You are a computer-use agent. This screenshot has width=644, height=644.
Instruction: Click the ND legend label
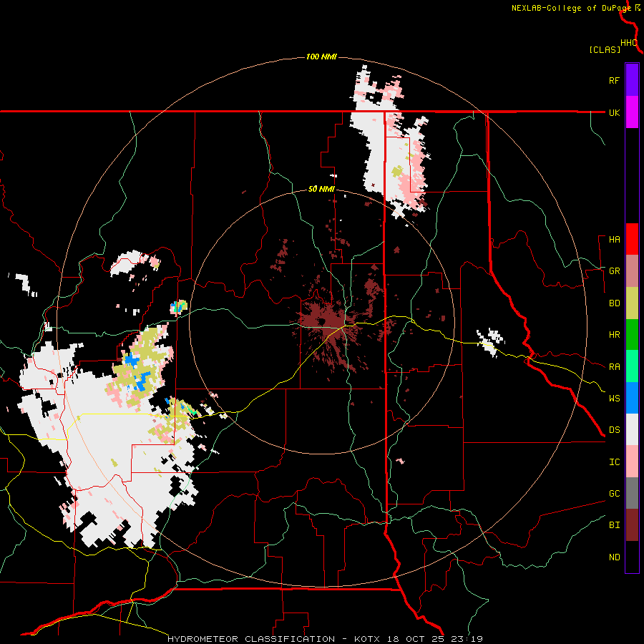point(614,557)
